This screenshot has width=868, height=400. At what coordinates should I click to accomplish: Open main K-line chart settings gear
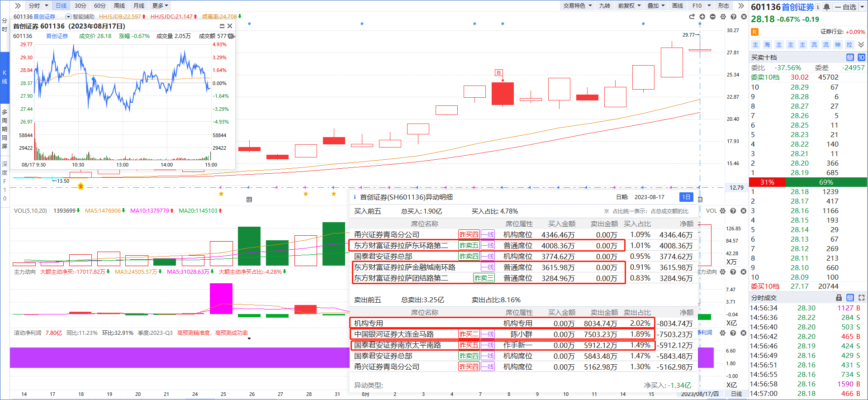pyautogui.click(x=723, y=17)
